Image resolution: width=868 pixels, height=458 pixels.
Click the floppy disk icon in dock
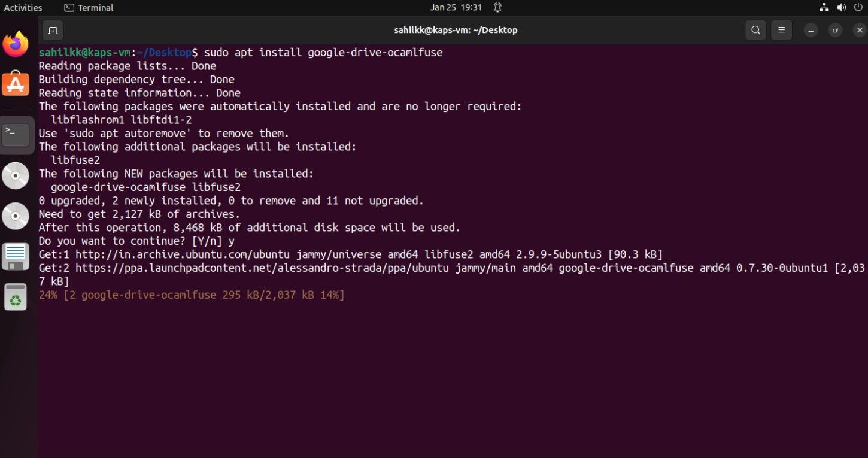(x=16, y=257)
